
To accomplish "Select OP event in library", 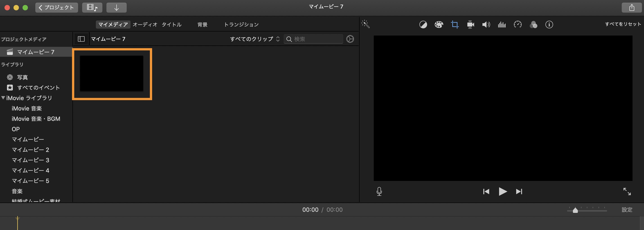I will point(16,129).
